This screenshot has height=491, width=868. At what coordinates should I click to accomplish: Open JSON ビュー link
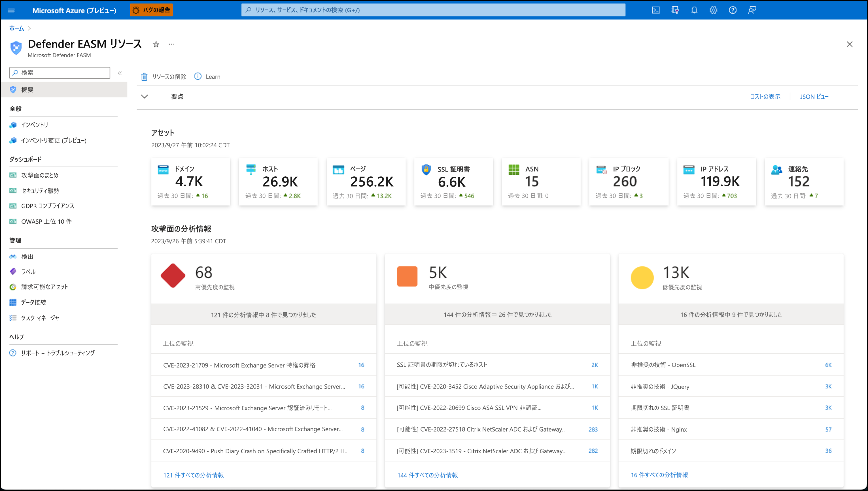(814, 97)
